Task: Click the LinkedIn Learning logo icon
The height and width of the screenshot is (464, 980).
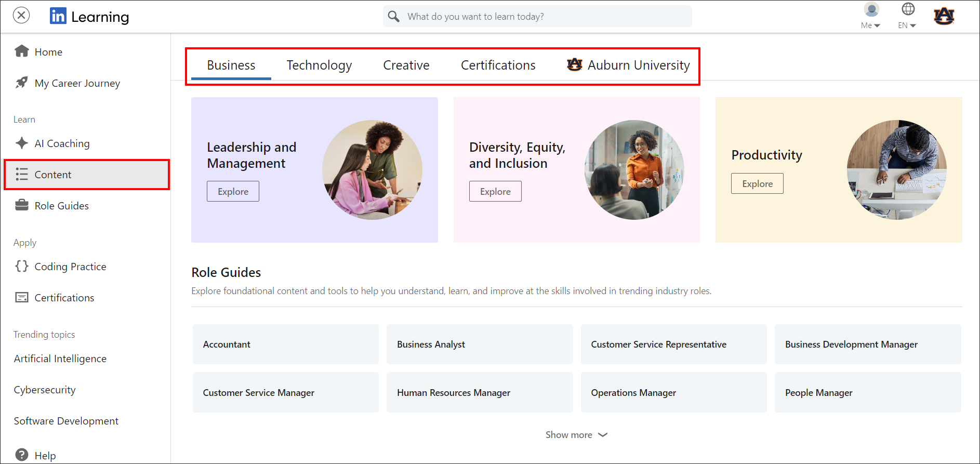Action: (x=58, y=16)
